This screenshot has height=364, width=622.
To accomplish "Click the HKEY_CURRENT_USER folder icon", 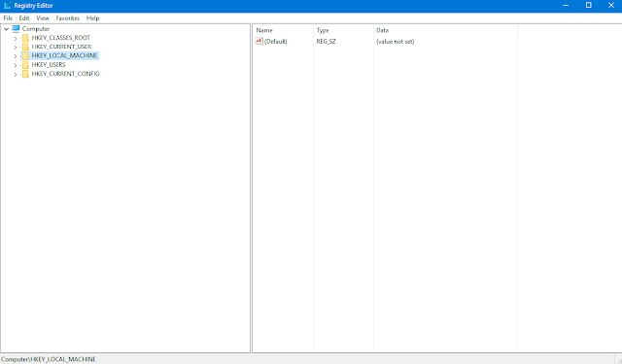I will pos(25,47).
